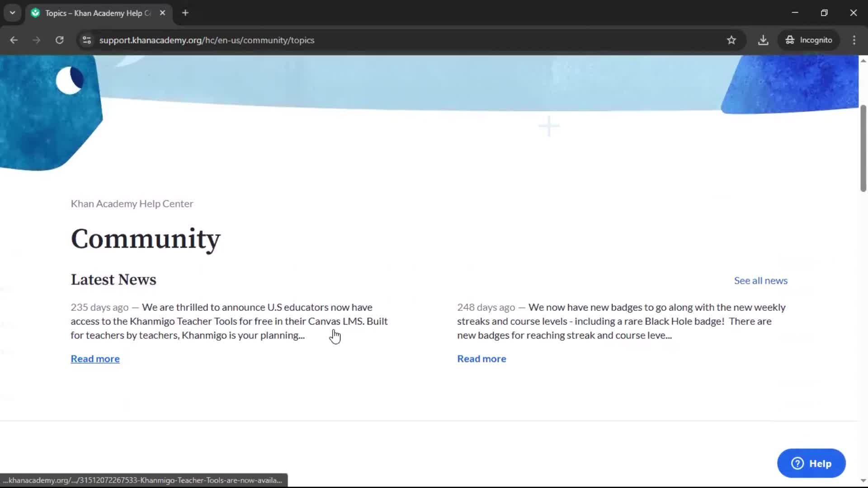The image size is (868, 488).
Task: Click the address bar URL
Action: [207, 40]
